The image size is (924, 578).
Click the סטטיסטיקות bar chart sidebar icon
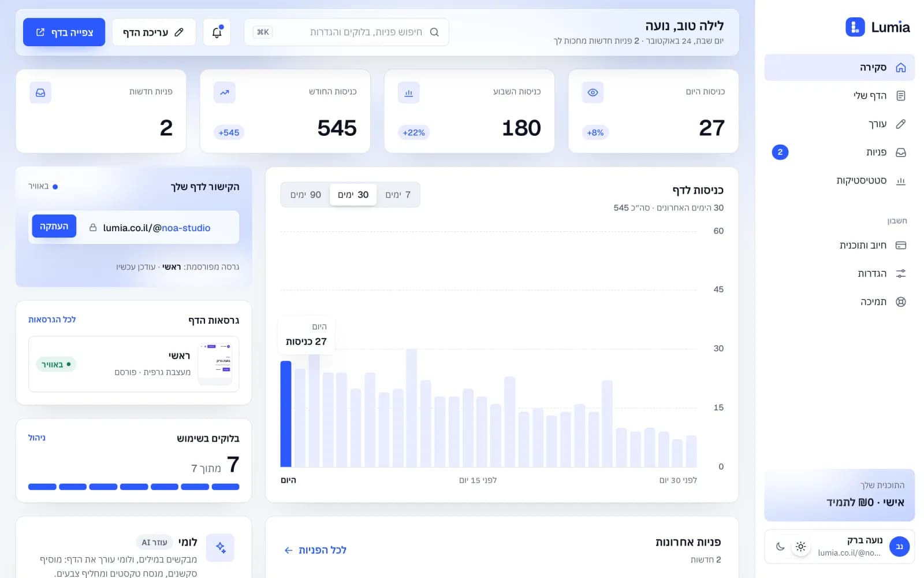coord(900,181)
